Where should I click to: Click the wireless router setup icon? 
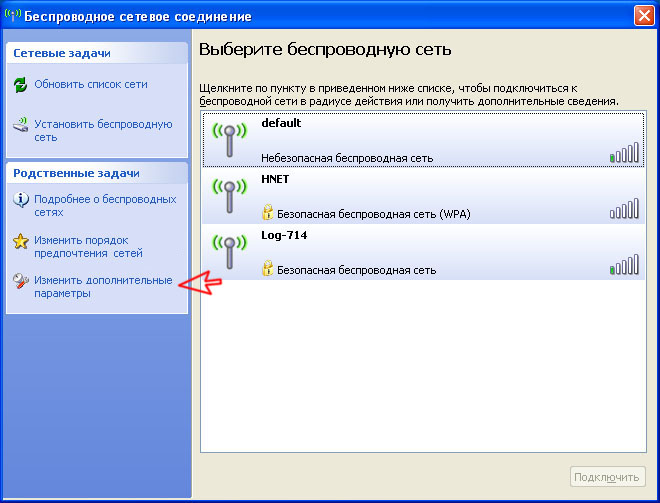pos(20,125)
